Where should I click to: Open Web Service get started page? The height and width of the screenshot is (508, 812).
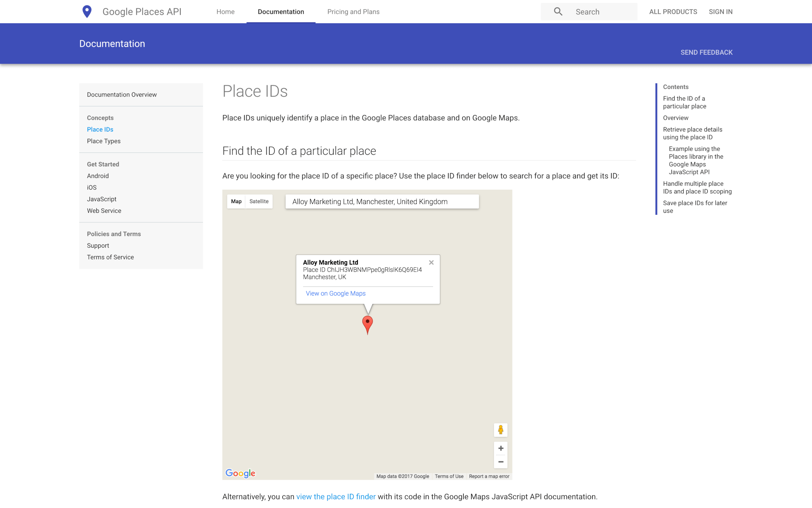[104, 211]
